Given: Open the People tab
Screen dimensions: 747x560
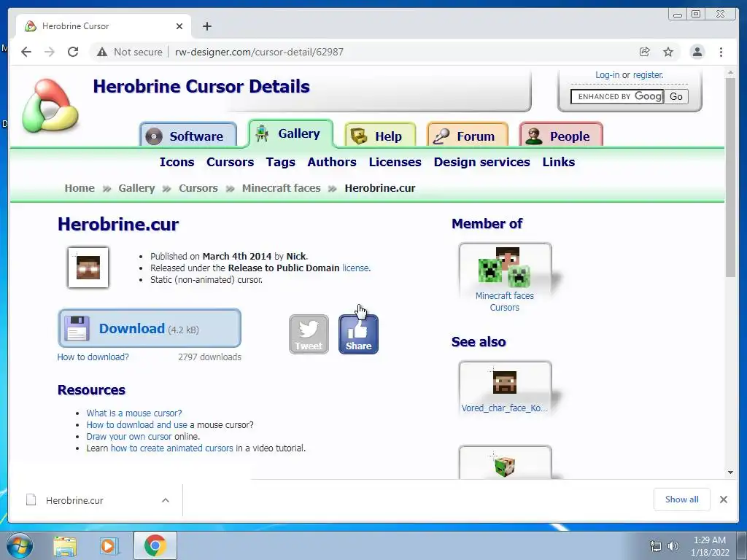Looking at the screenshot, I should pyautogui.click(x=561, y=136).
